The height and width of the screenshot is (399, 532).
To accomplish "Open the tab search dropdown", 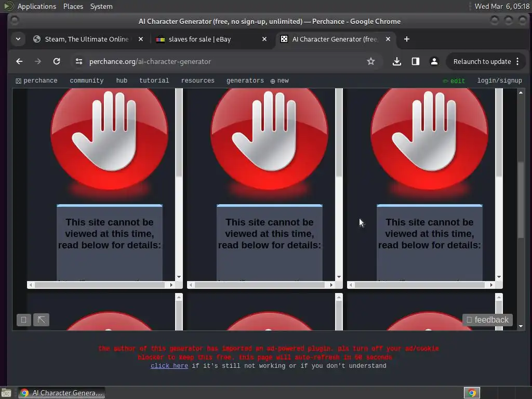I will click(18, 39).
